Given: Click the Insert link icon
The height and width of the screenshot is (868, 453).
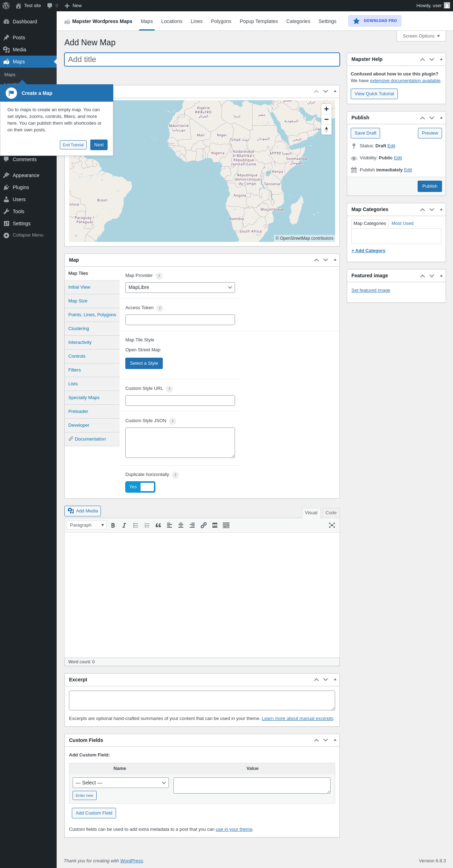Looking at the screenshot, I should [x=203, y=526].
